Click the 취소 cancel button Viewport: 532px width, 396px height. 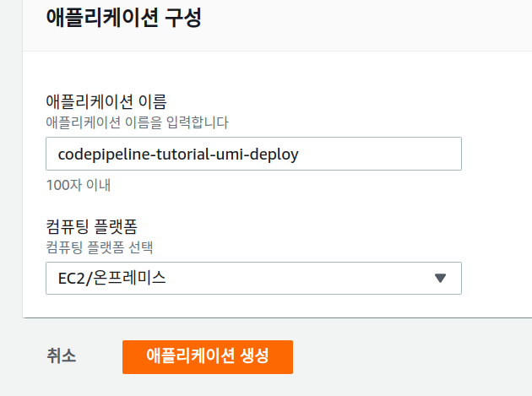(62, 356)
